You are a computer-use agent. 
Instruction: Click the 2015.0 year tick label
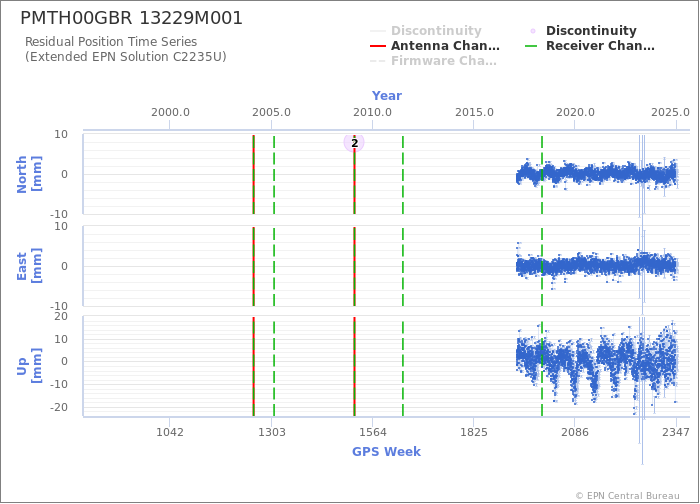[x=474, y=112]
